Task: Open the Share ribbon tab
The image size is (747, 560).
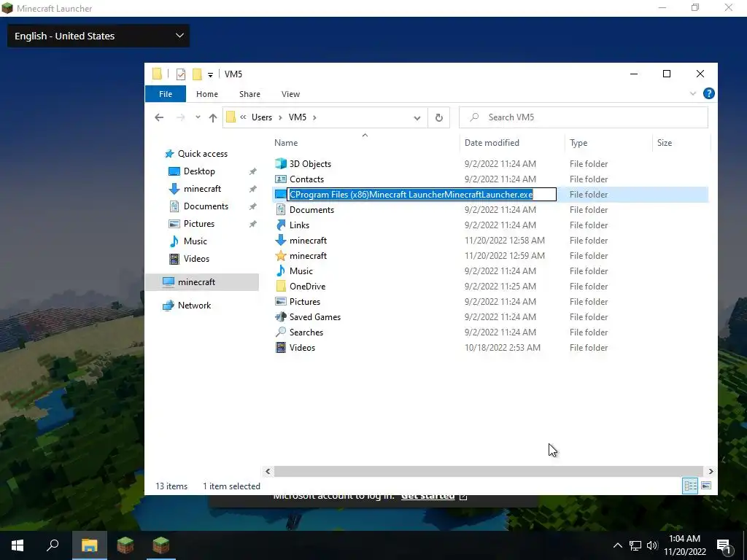Action: tap(249, 94)
